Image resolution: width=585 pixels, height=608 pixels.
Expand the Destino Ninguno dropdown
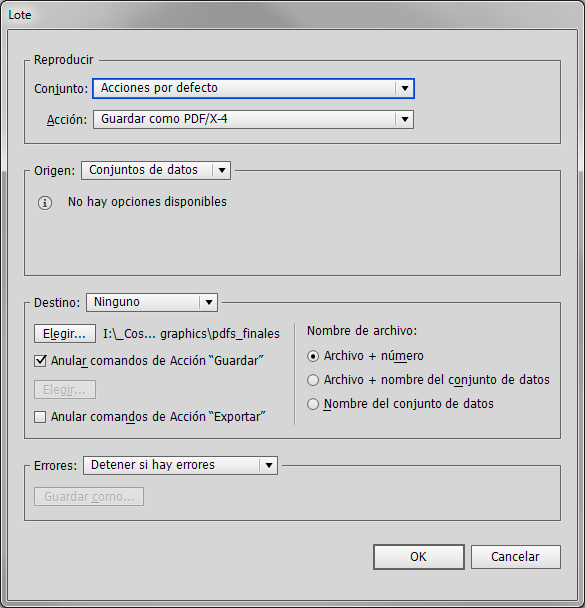152,302
